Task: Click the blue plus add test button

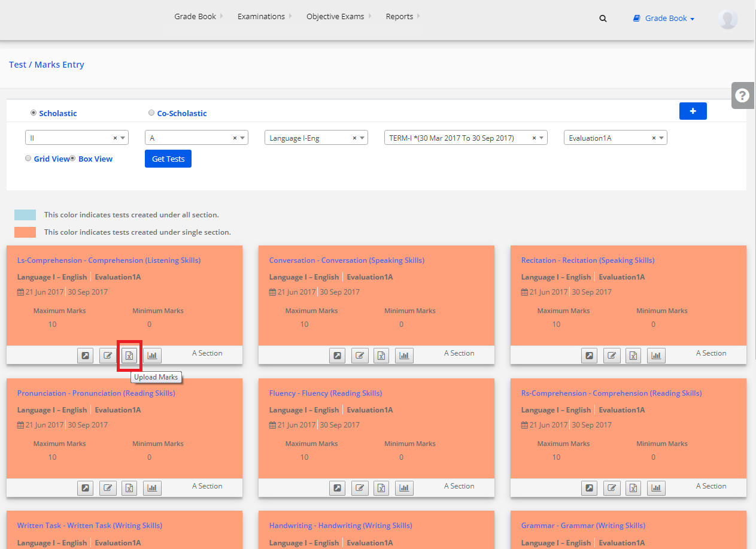Action: [x=693, y=111]
